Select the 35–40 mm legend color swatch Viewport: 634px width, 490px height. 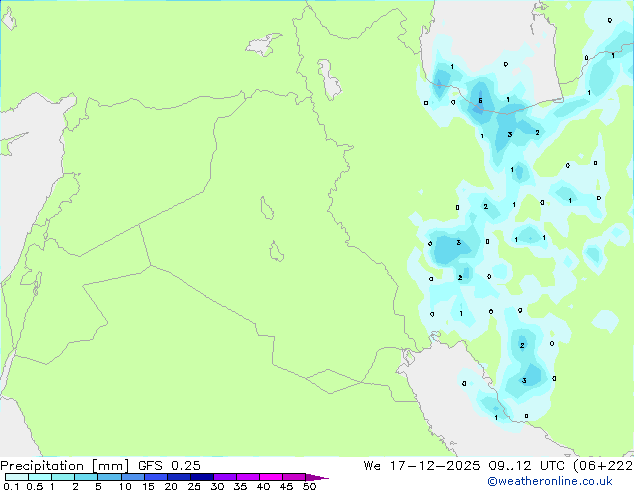coord(248,477)
